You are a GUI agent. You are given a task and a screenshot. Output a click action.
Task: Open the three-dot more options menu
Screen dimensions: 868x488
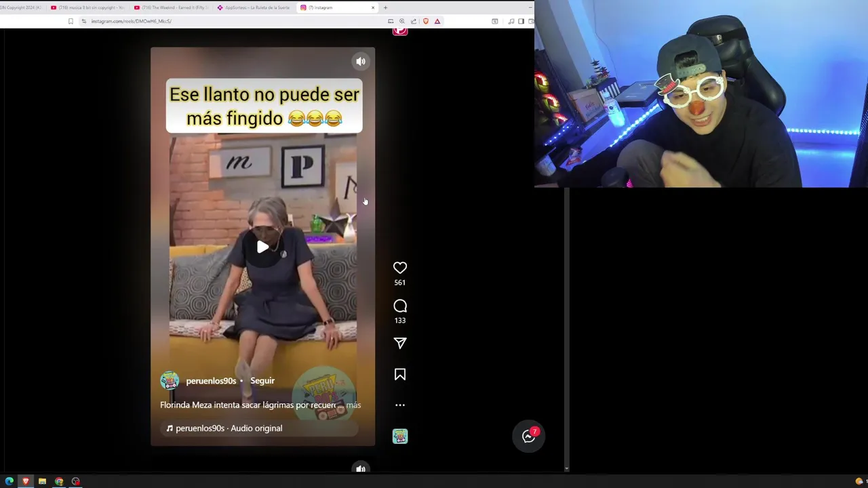400,405
